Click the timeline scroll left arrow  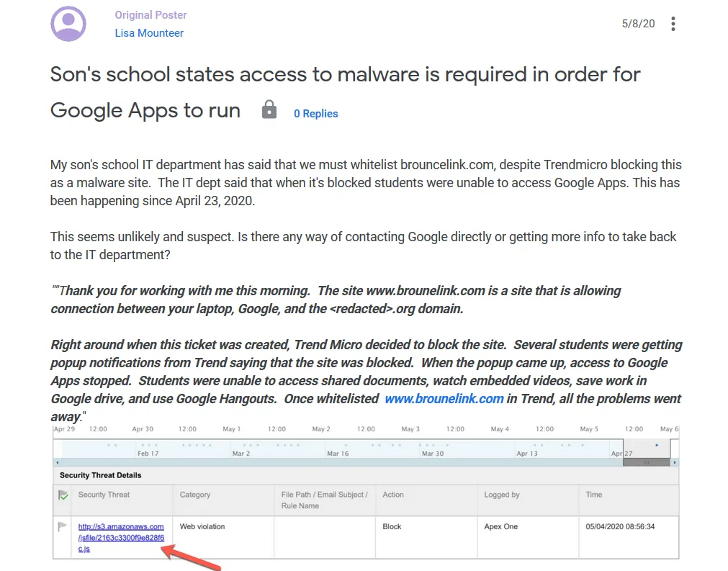click(x=57, y=462)
